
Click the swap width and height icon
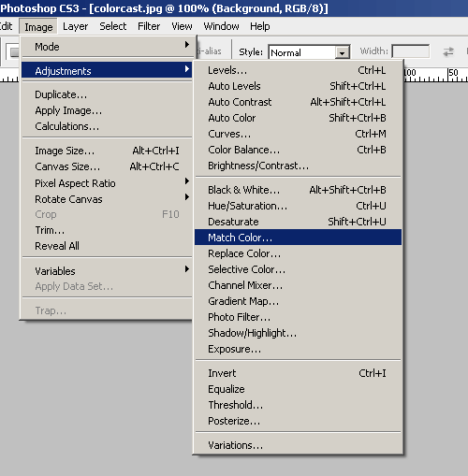448,51
